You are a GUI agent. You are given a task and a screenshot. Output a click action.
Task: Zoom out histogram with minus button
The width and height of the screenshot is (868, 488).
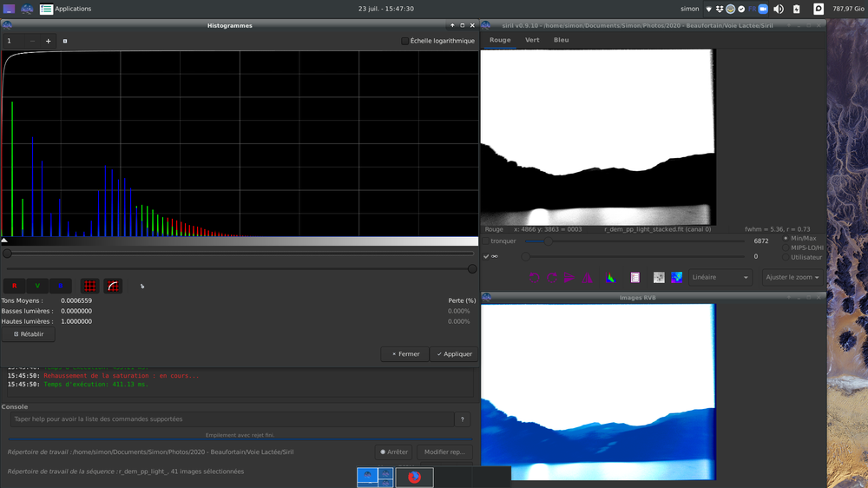(x=32, y=41)
